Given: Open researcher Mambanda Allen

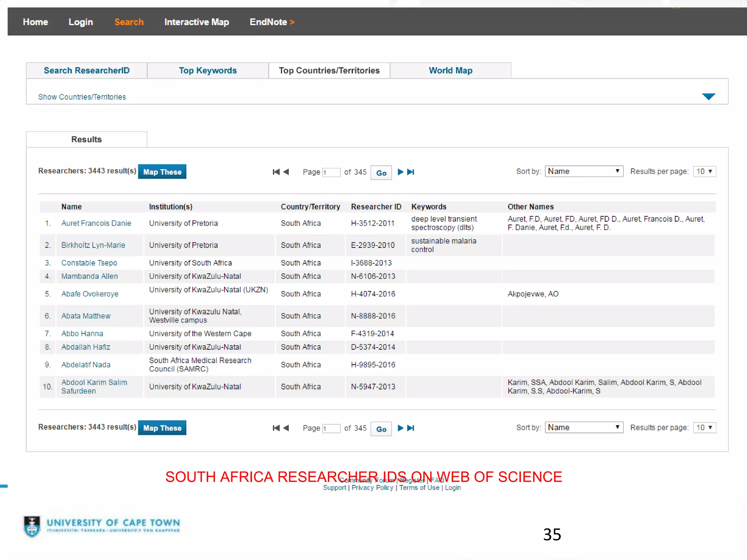Looking at the screenshot, I should [89, 276].
